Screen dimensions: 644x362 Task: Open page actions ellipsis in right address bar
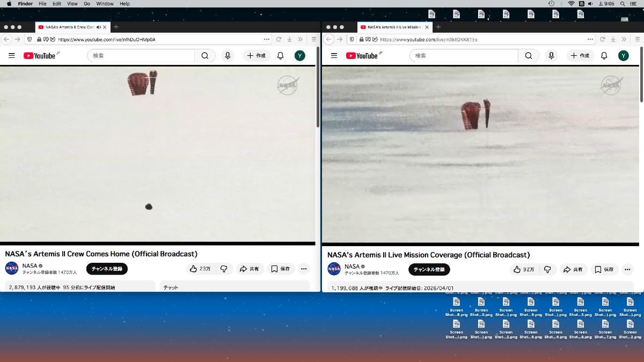[590, 39]
